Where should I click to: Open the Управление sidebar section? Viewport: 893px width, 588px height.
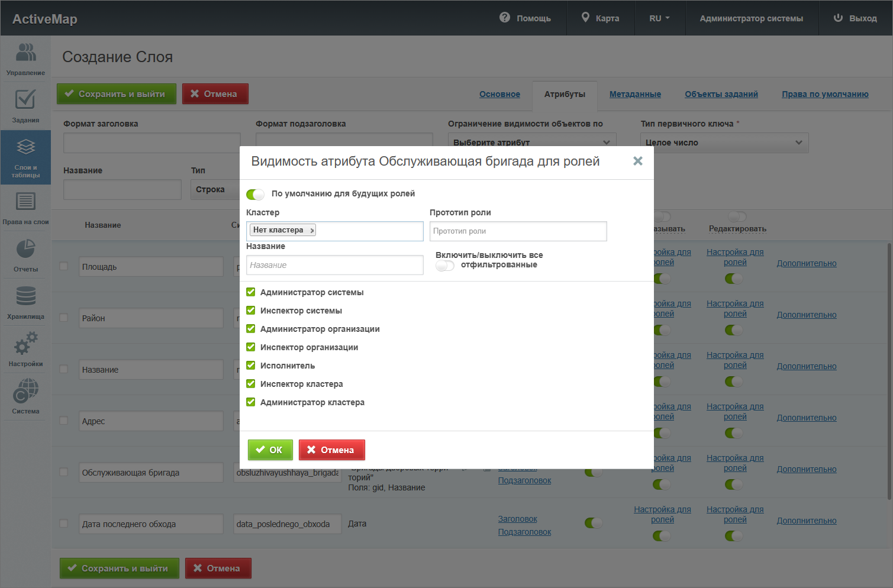(x=25, y=59)
